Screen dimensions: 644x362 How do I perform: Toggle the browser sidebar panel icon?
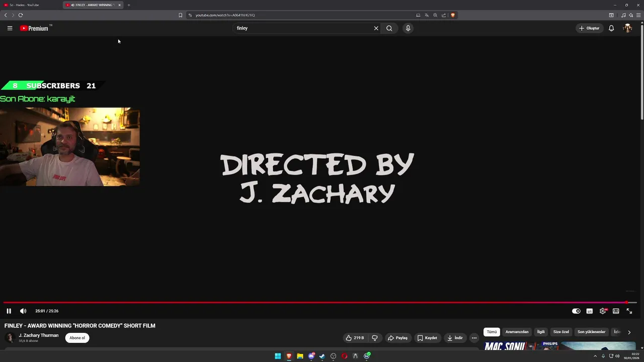coord(611,15)
